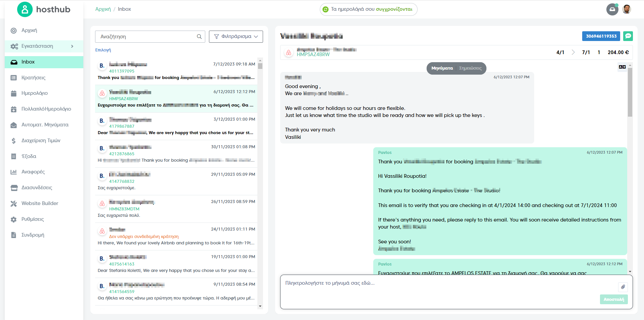The image size is (644, 320).
Task: Click the message thread scrollbar
Action: tap(630, 168)
